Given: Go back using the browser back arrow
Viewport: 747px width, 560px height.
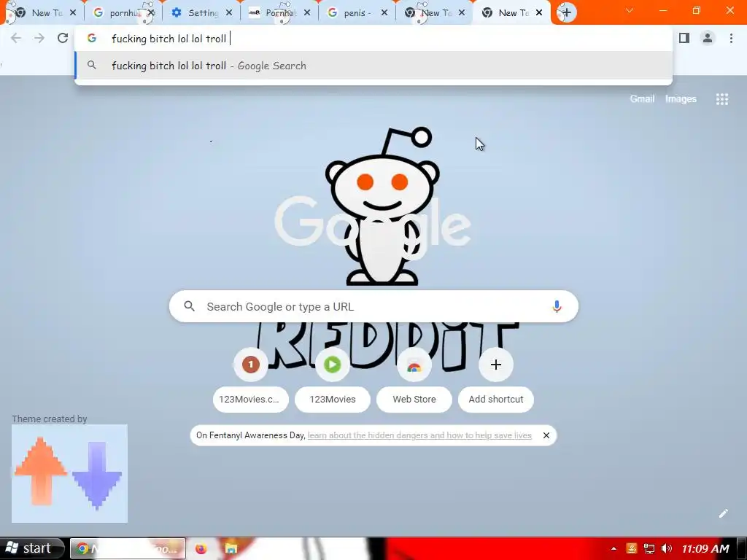Looking at the screenshot, I should coord(16,38).
